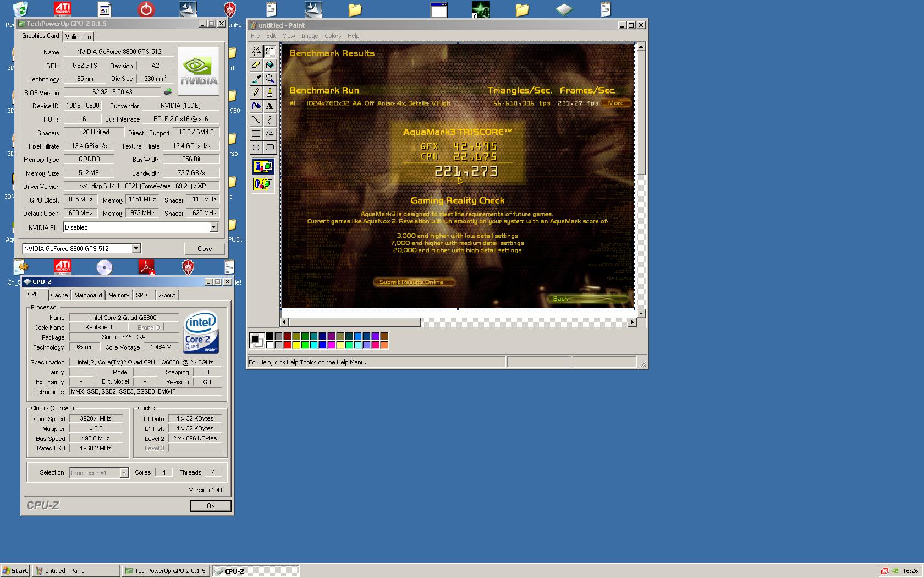Click the red icon in system tray
924x578 pixels.
(x=884, y=571)
